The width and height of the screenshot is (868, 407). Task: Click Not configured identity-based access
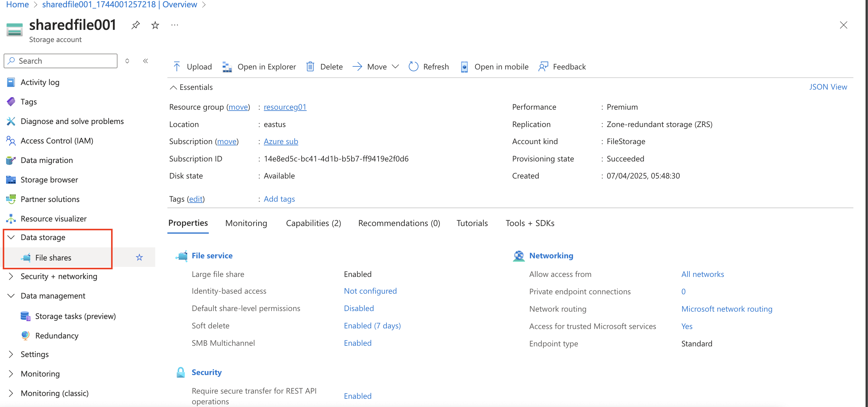click(370, 291)
